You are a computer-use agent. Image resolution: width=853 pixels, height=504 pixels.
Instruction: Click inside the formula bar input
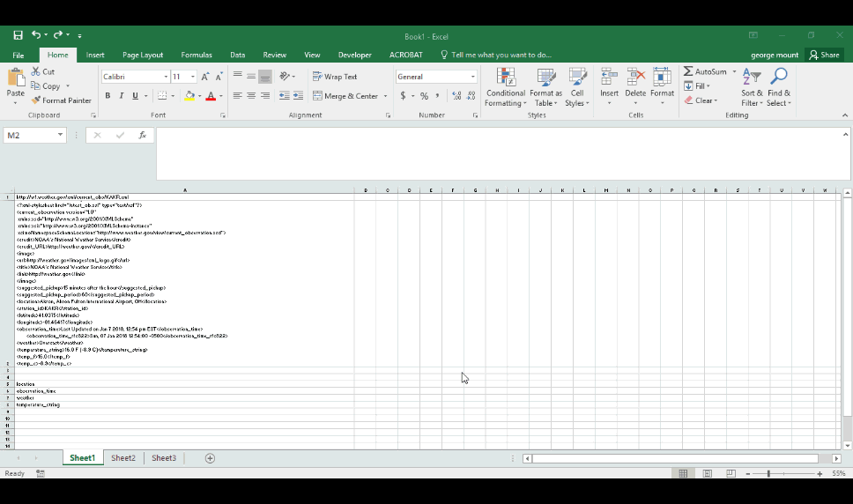pyautogui.click(x=493, y=154)
